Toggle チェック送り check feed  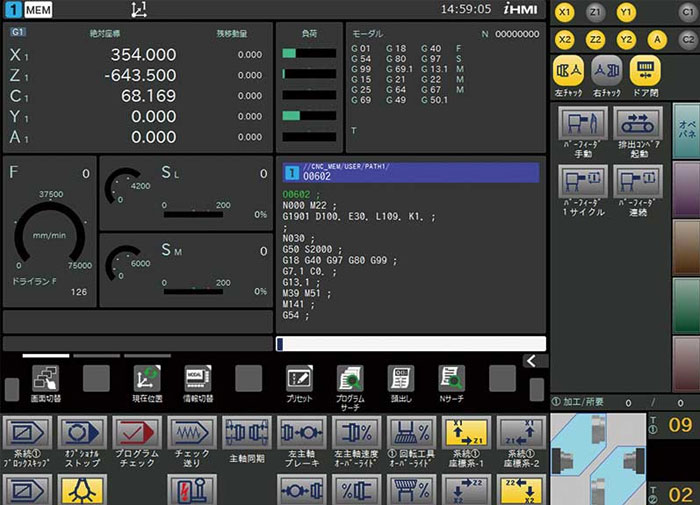pyautogui.click(x=192, y=433)
